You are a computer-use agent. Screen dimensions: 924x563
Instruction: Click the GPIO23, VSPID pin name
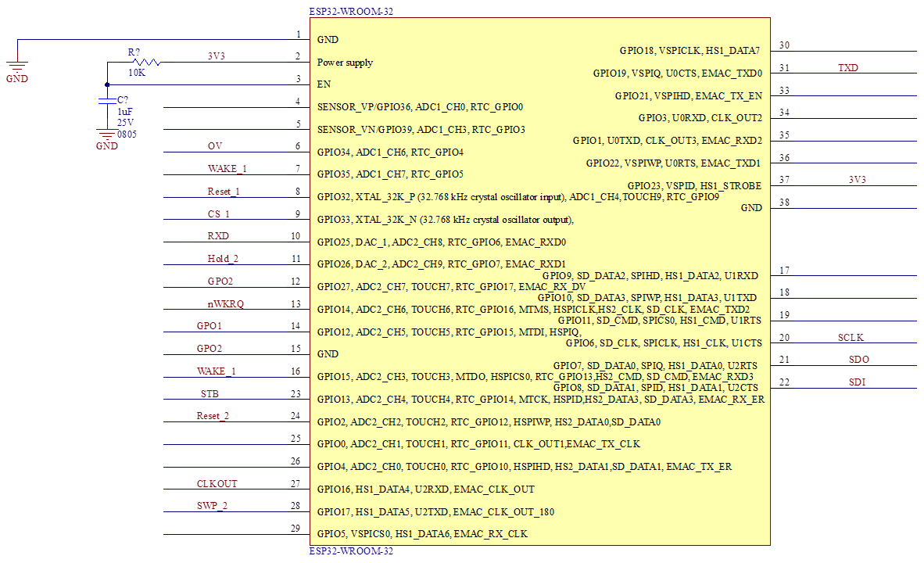pos(694,185)
